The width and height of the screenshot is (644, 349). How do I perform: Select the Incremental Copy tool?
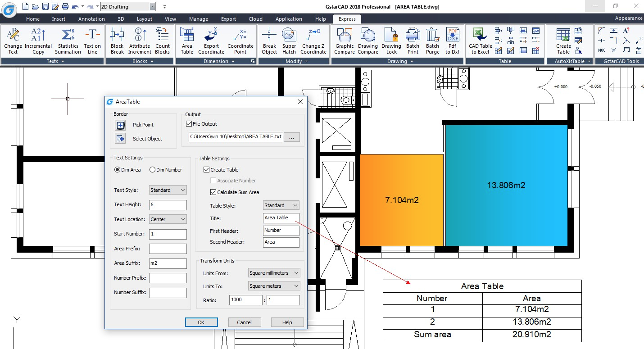[38, 41]
